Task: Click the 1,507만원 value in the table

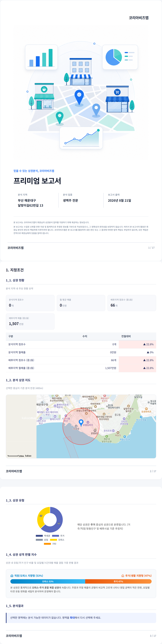Action: pyautogui.click(x=111, y=368)
